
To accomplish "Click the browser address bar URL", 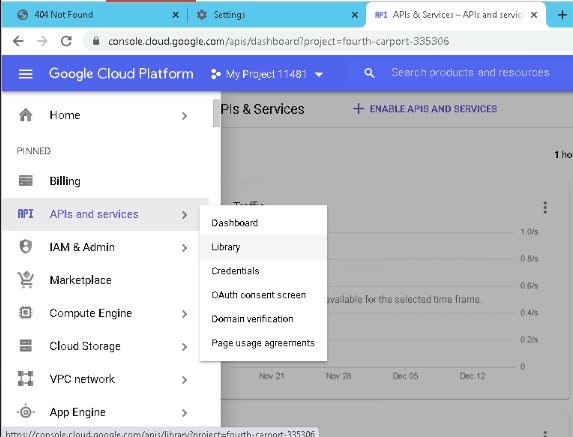I will pyautogui.click(x=278, y=41).
